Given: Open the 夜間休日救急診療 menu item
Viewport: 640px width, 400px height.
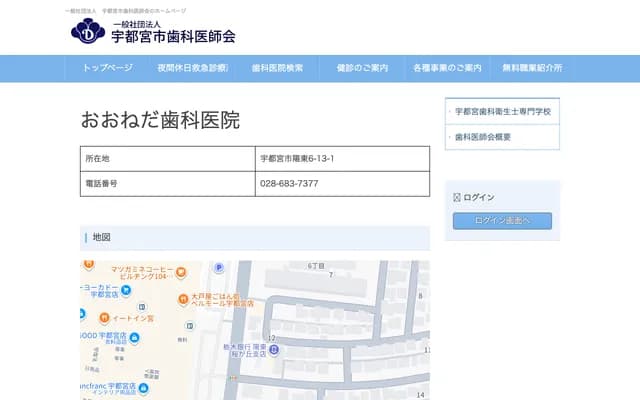Looking at the screenshot, I should (x=193, y=68).
